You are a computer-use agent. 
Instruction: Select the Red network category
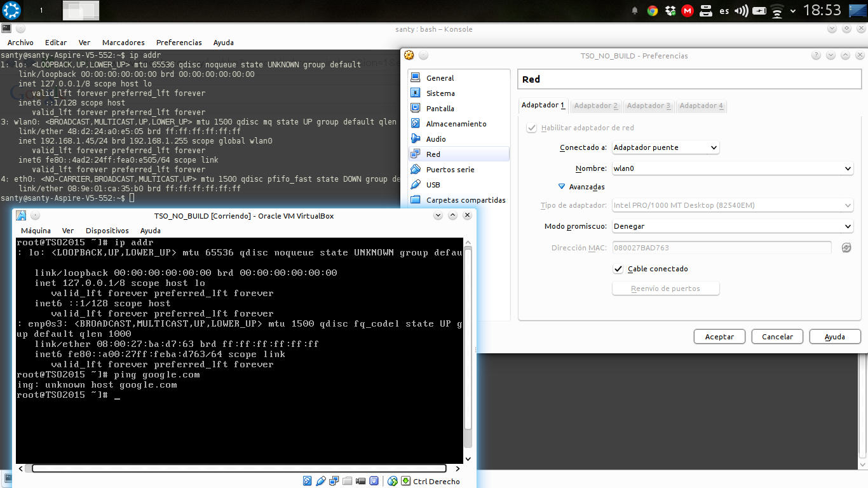point(458,154)
